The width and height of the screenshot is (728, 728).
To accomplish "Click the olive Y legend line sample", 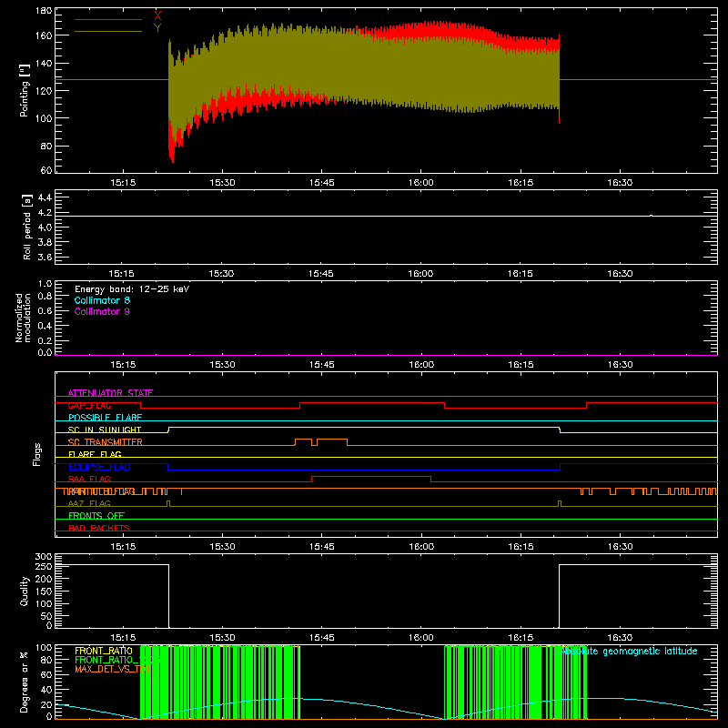I will [x=108, y=32].
